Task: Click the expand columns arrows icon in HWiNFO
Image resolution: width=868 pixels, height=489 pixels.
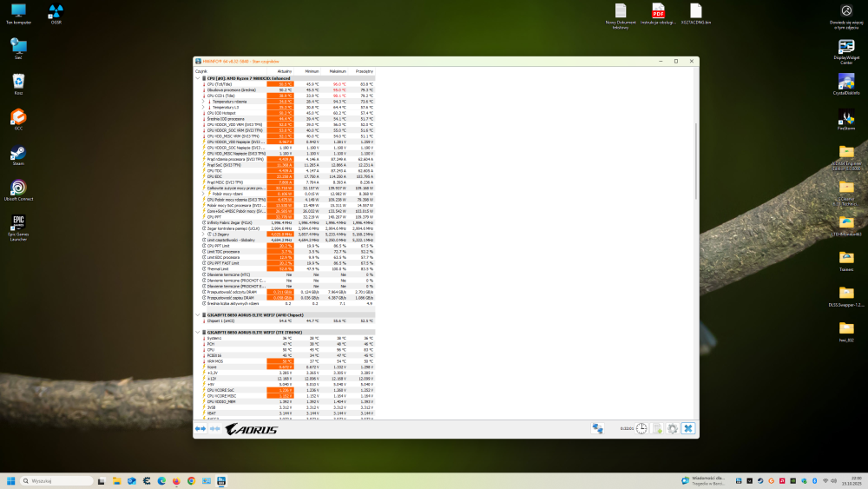Action: coord(201,428)
